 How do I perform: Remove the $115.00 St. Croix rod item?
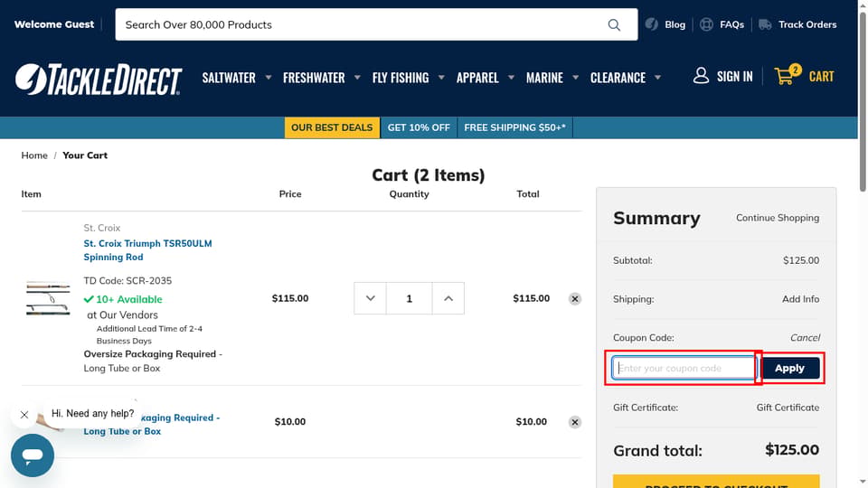[575, 299]
